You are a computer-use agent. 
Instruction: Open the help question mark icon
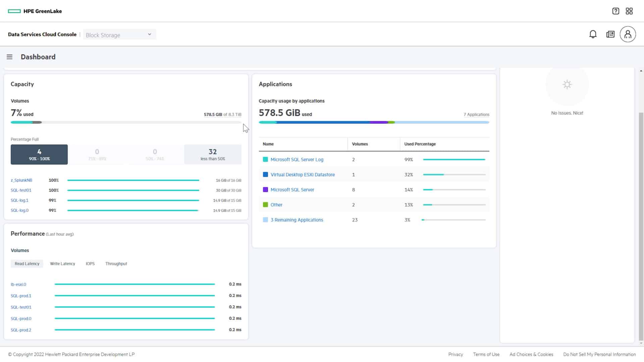[x=615, y=11]
